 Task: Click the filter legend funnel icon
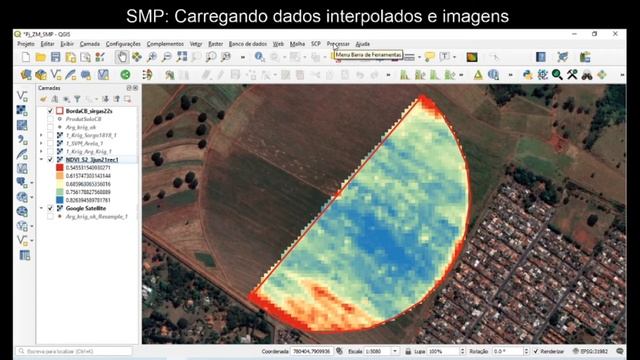(77, 99)
